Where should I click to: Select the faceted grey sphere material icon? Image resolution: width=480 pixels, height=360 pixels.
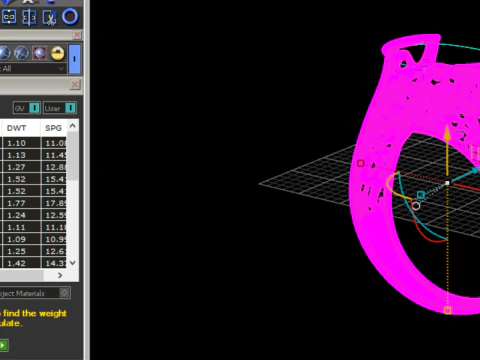22,53
